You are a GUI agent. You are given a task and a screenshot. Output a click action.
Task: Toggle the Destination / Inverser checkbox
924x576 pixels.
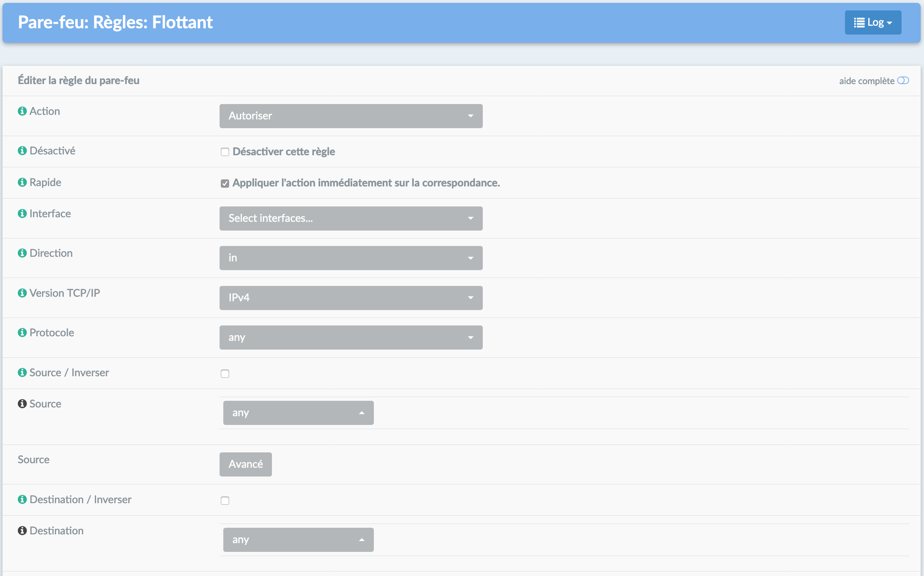pyautogui.click(x=225, y=501)
